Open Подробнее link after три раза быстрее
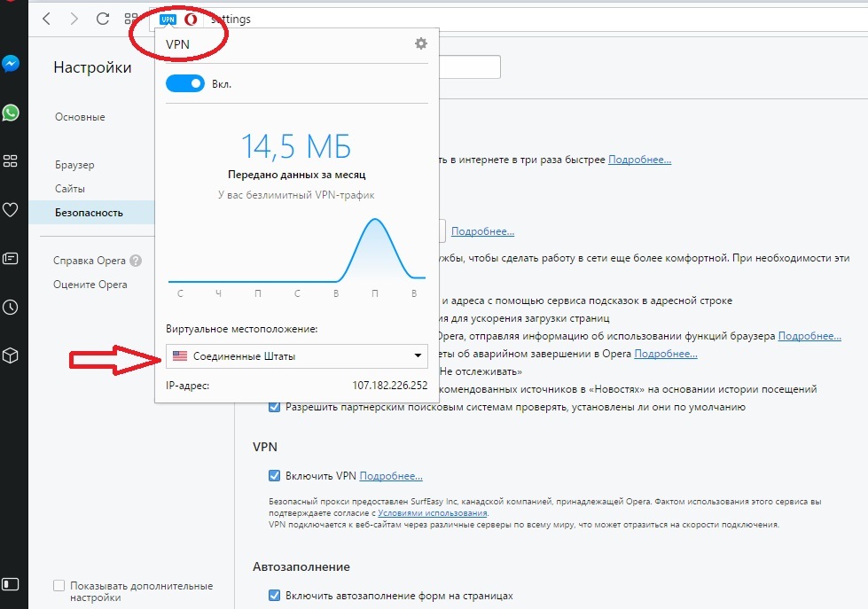Viewport: 868px width, 609px height. click(x=640, y=160)
